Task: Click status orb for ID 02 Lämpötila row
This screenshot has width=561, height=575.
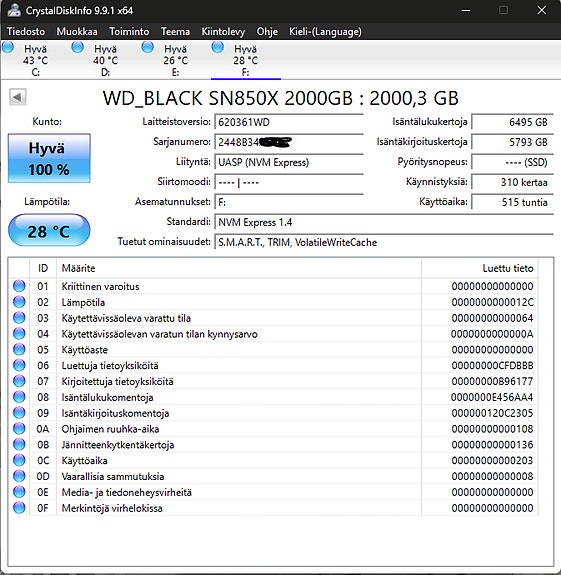Action: 19,302
